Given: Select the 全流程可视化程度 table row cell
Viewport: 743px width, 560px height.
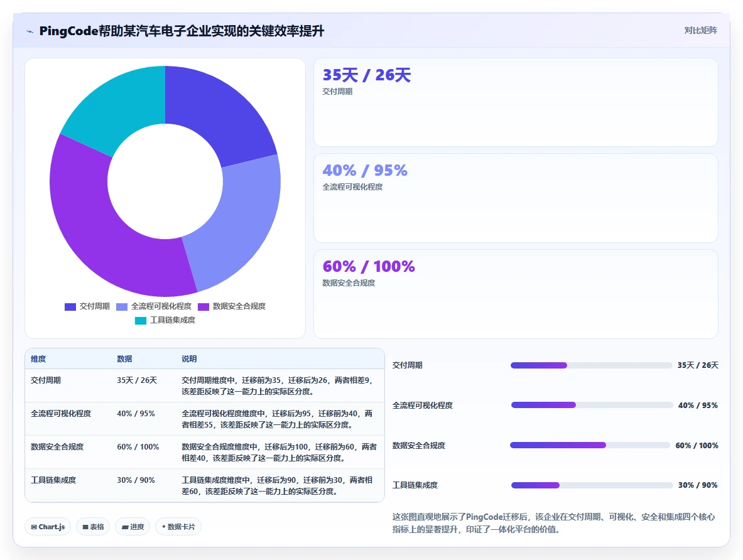Looking at the screenshot, I should 61,413.
